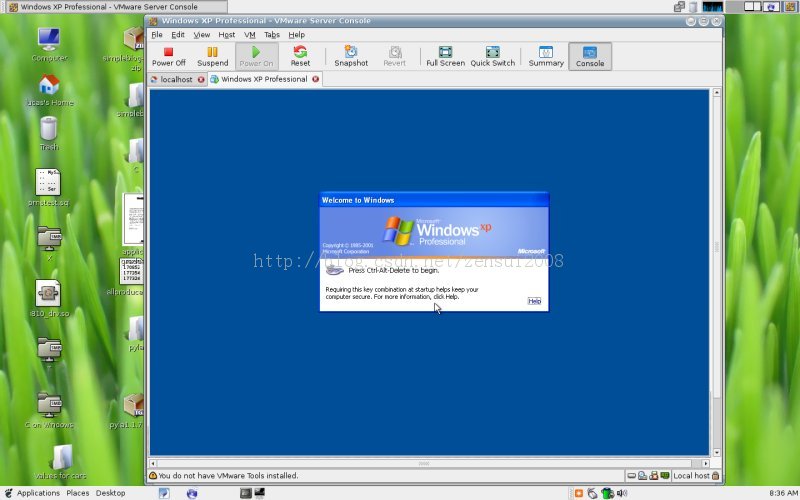Click the horizontal scrollbar right arrow

click(705, 464)
